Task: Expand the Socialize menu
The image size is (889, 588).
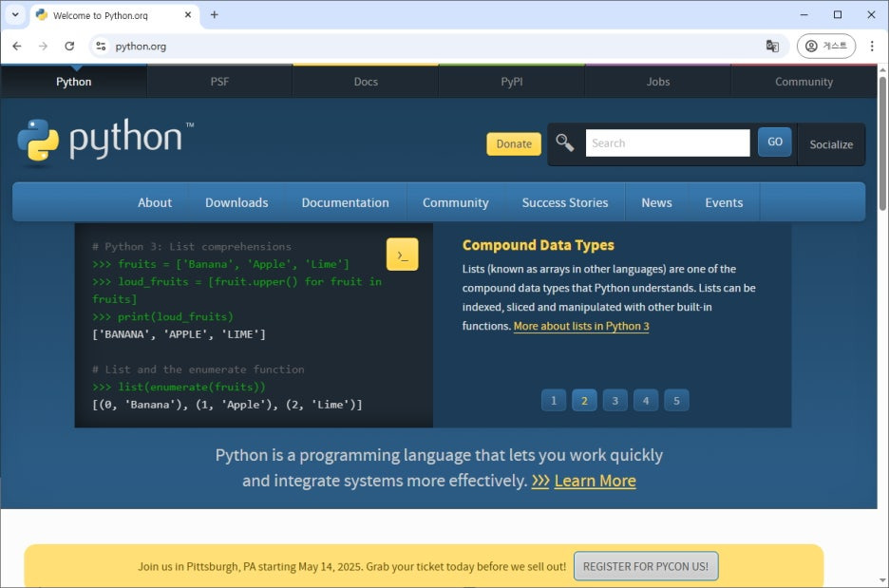Action: point(831,144)
